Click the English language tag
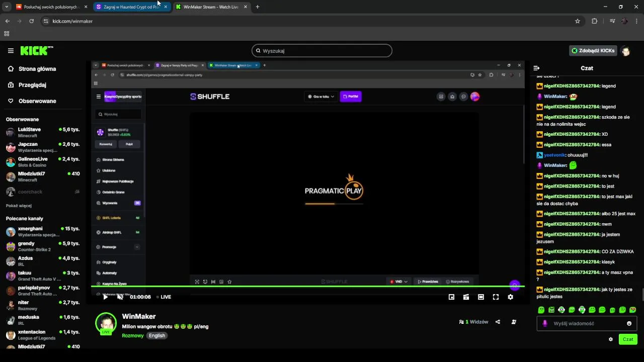Screen dimensions: 644x362 point(157,335)
